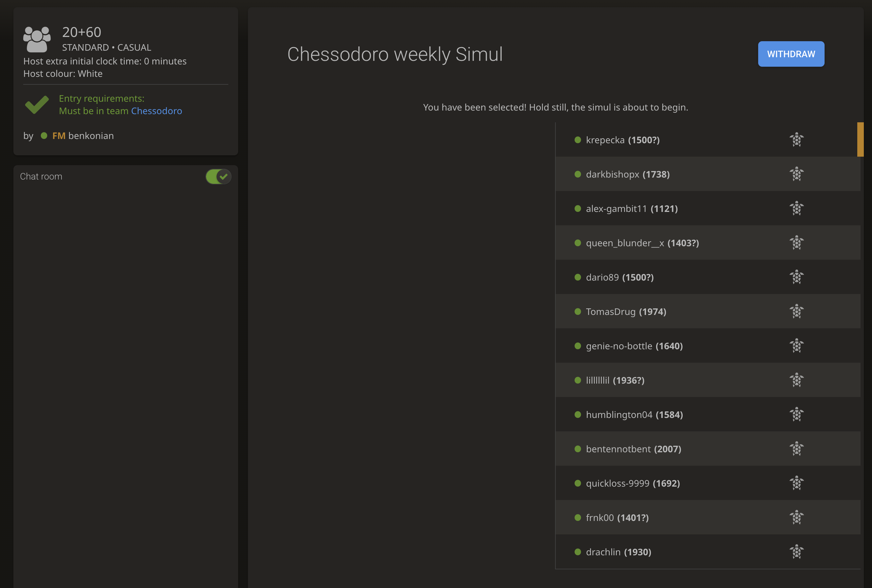Click turtle icon in drachlin row
The image size is (872, 588).
click(796, 552)
